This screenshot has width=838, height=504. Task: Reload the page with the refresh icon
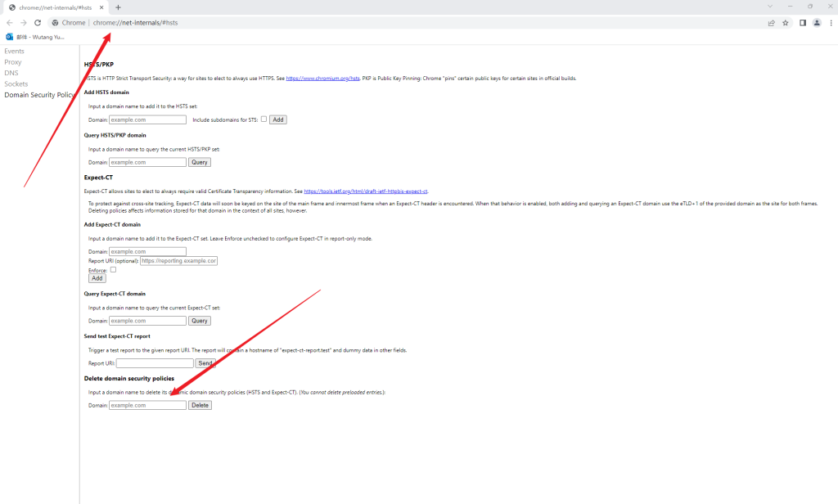click(38, 23)
